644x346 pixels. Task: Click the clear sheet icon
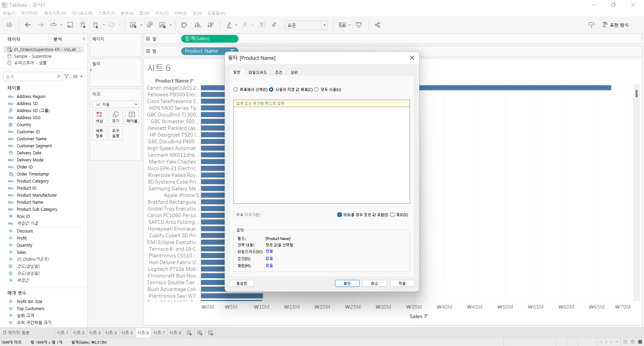[163, 25]
